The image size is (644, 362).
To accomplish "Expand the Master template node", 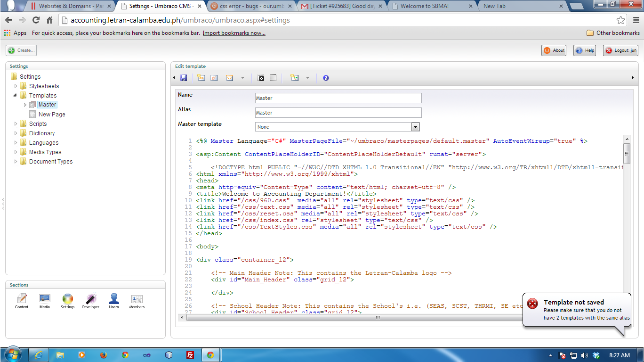I will click(x=25, y=105).
